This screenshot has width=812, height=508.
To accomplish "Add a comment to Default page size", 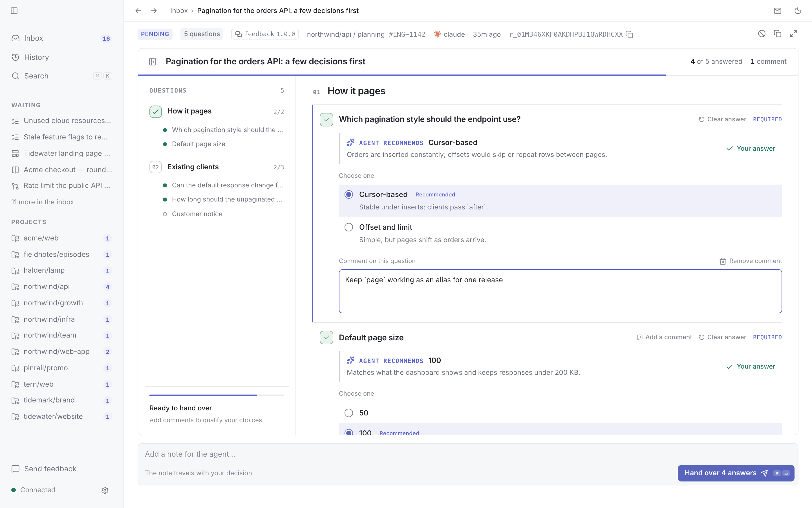I will (664, 337).
